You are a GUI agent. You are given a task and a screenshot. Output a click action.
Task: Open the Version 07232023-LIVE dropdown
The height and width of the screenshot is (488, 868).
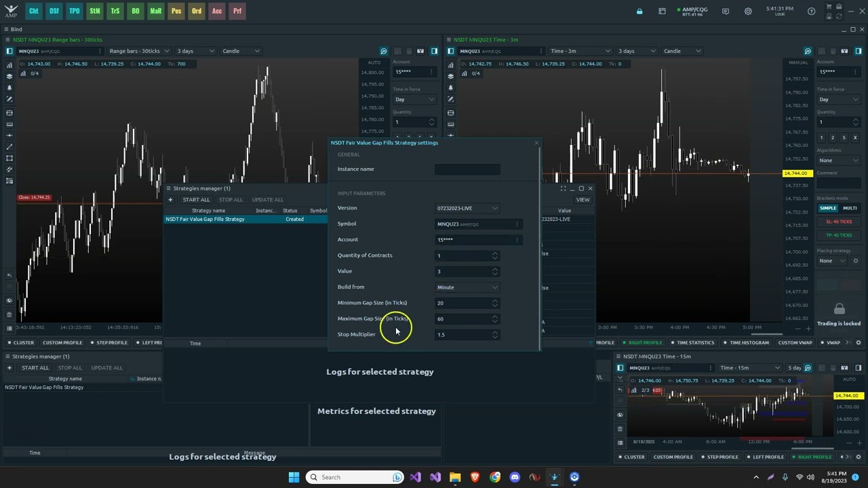(x=467, y=208)
